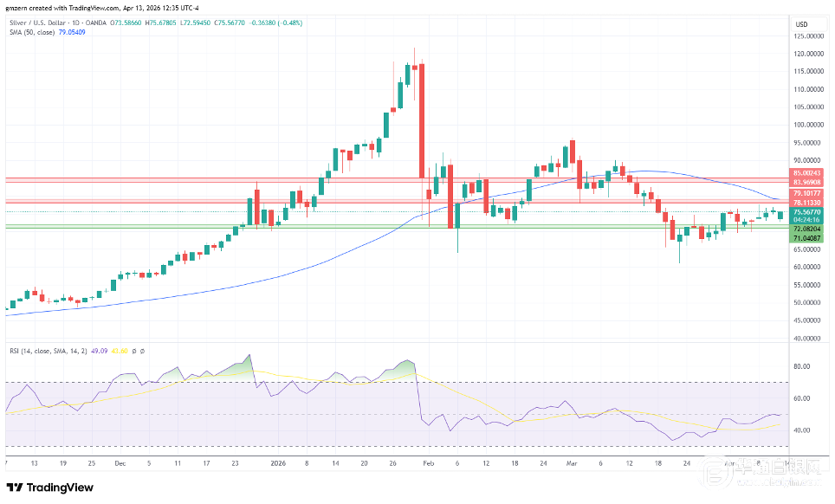Click the SMA value 79.05409 in legend

(x=71, y=34)
